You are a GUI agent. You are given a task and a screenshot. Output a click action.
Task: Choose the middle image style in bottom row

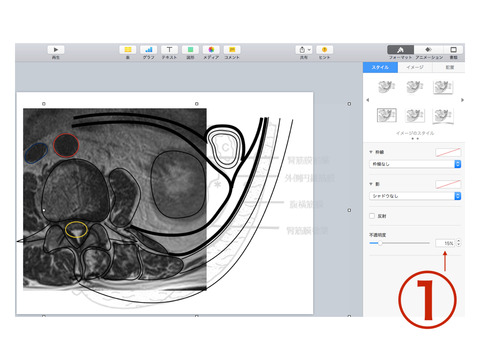pyautogui.click(x=415, y=115)
